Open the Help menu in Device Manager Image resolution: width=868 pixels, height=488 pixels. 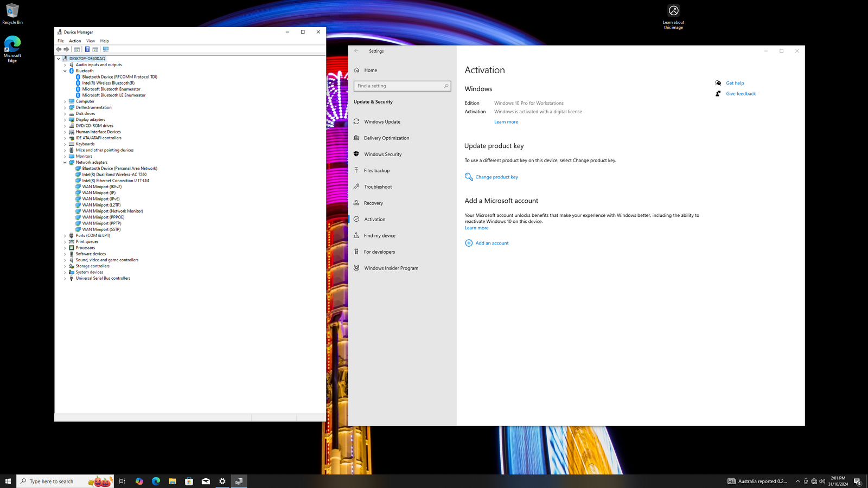click(105, 41)
